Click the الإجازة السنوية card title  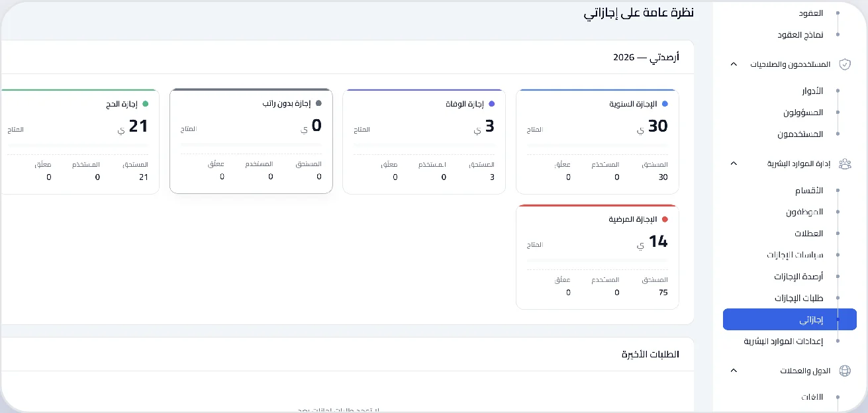click(x=634, y=104)
